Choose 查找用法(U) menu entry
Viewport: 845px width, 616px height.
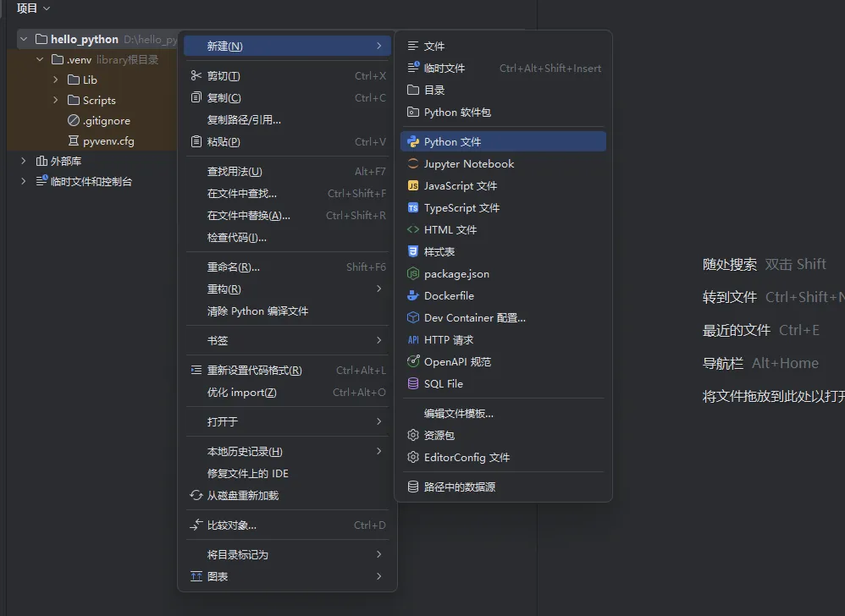click(x=287, y=171)
